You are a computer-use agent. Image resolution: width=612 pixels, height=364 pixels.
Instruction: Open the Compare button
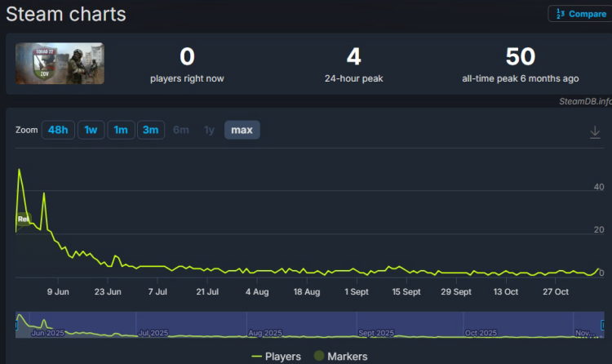pyautogui.click(x=580, y=14)
